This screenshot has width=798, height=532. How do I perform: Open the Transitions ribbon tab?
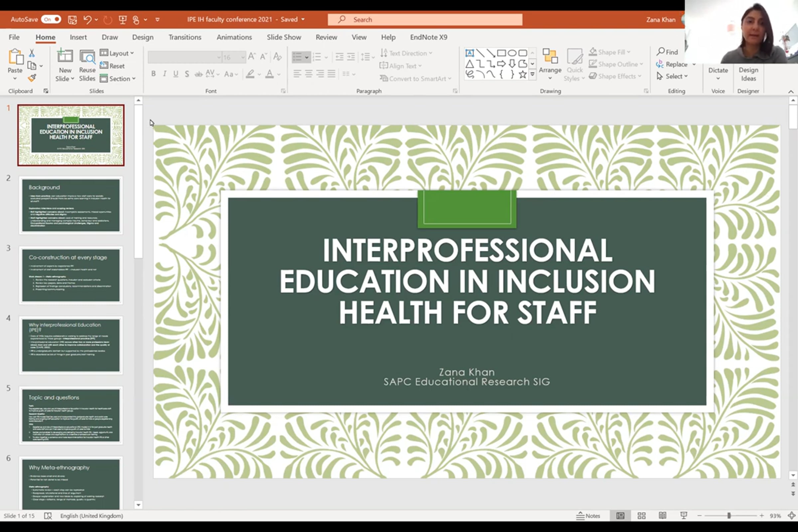pos(185,37)
